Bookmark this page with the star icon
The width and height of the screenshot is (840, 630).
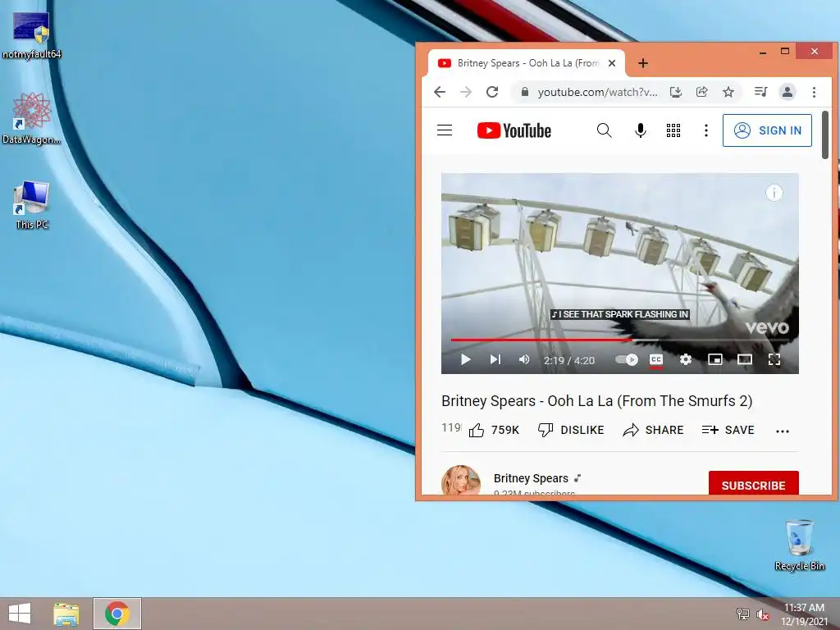pyautogui.click(x=728, y=92)
